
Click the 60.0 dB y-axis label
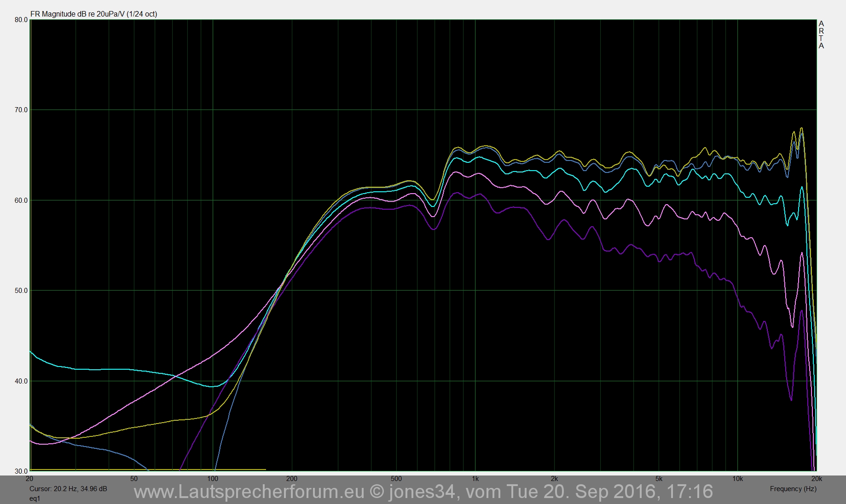21,200
